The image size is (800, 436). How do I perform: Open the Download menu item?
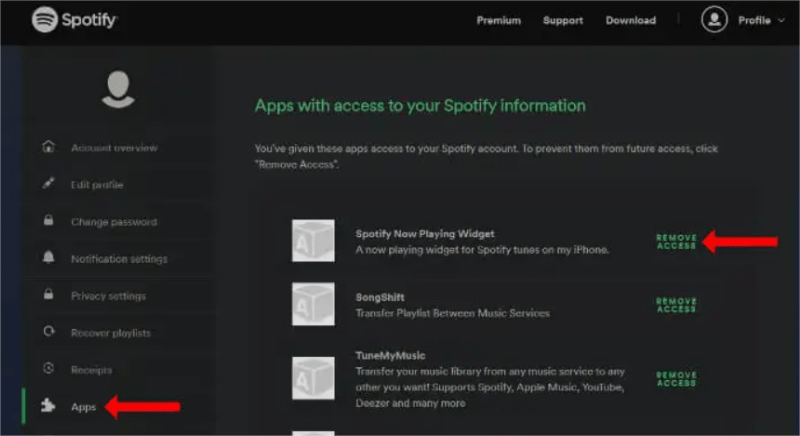(x=631, y=20)
